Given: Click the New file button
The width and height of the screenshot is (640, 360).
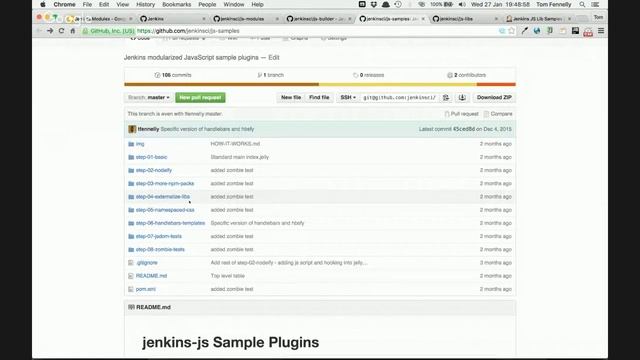Looking at the screenshot, I should [291, 98].
